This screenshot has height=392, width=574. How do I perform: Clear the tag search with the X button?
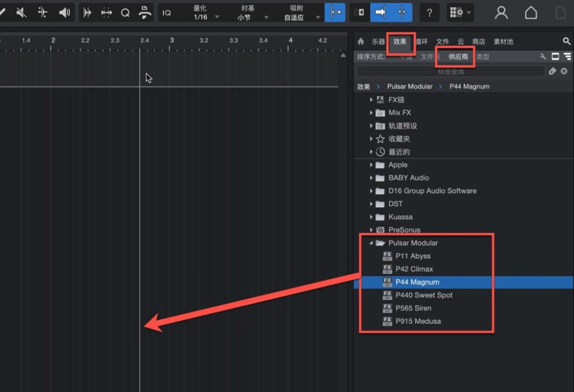[564, 71]
